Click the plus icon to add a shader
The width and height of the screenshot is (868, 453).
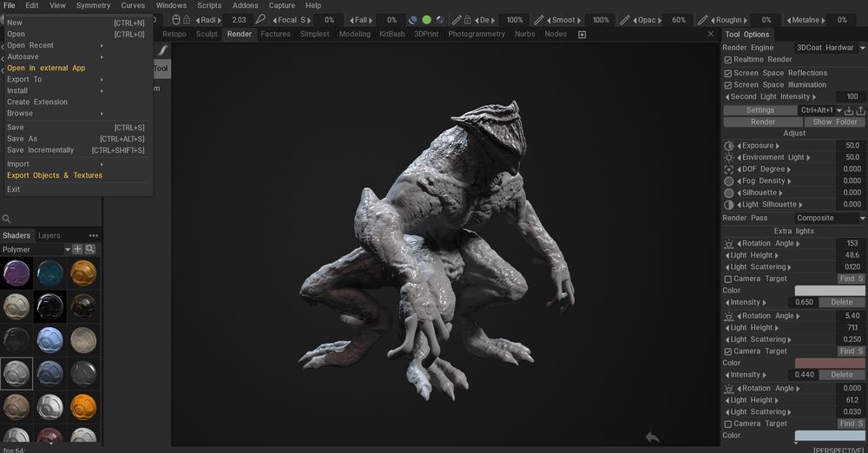(x=77, y=249)
